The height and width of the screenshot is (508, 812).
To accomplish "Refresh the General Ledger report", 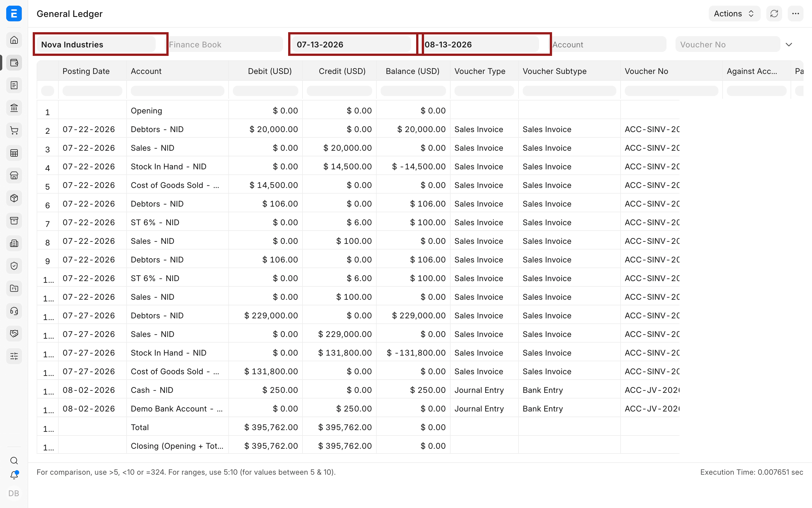I will pos(774,14).
